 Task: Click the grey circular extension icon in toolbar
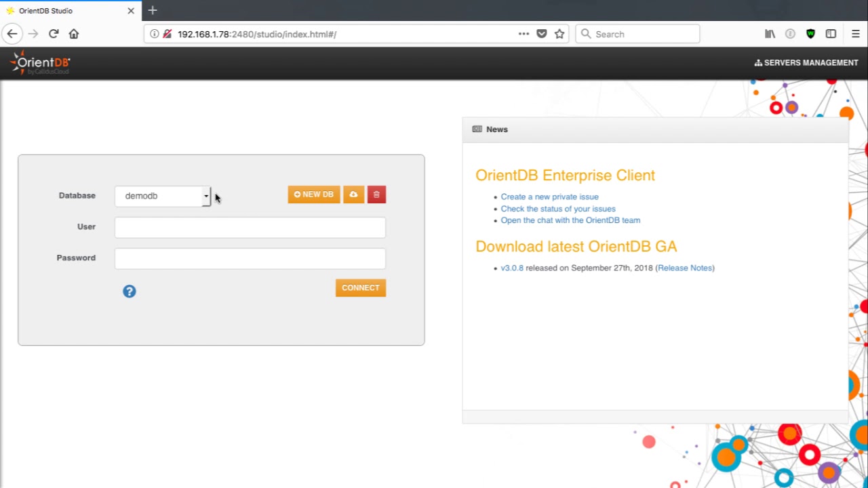790,34
